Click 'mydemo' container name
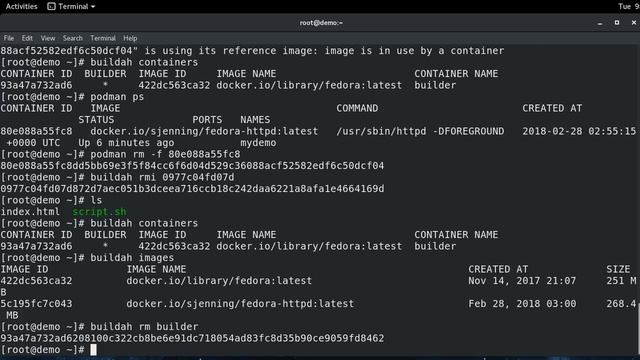 click(258, 143)
